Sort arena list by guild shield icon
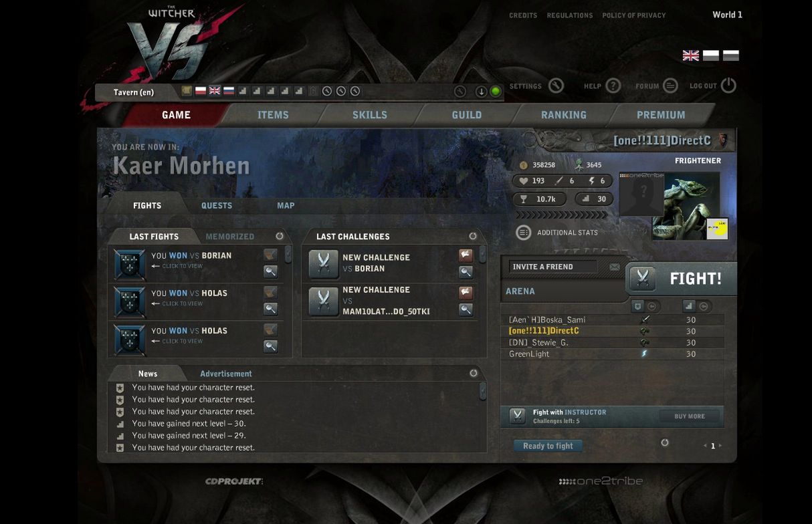This screenshot has height=524, width=812. (637, 306)
